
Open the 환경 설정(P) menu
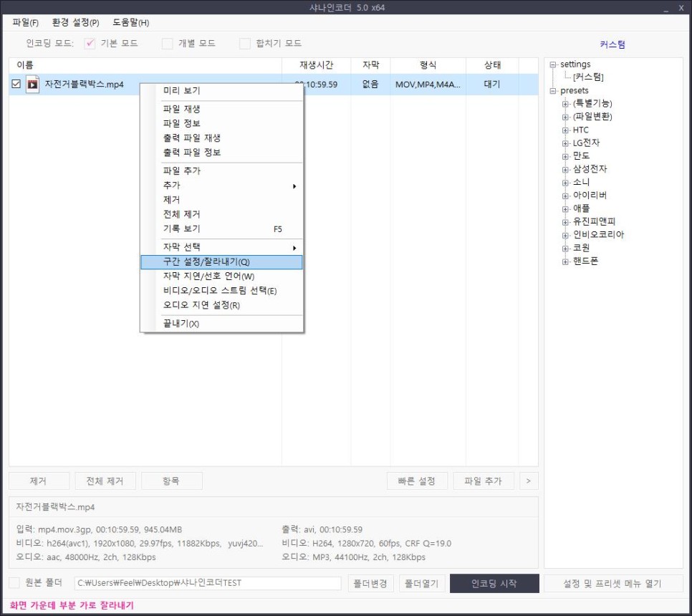click(75, 22)
